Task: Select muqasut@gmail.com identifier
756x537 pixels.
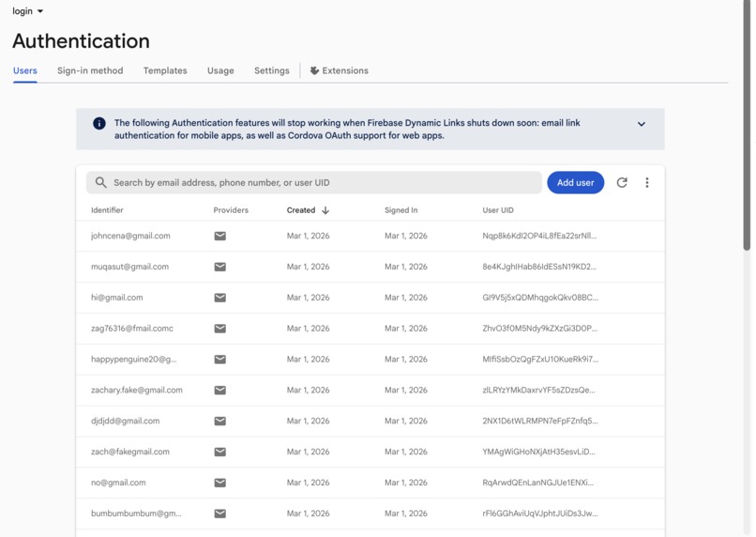Action: (x=129, y=267)
